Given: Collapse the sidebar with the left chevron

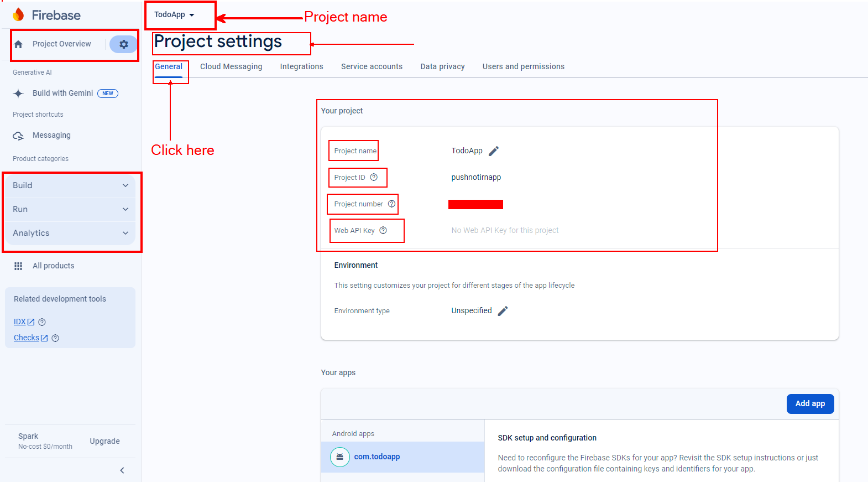Looking at the screenshot, I should 122,470.
